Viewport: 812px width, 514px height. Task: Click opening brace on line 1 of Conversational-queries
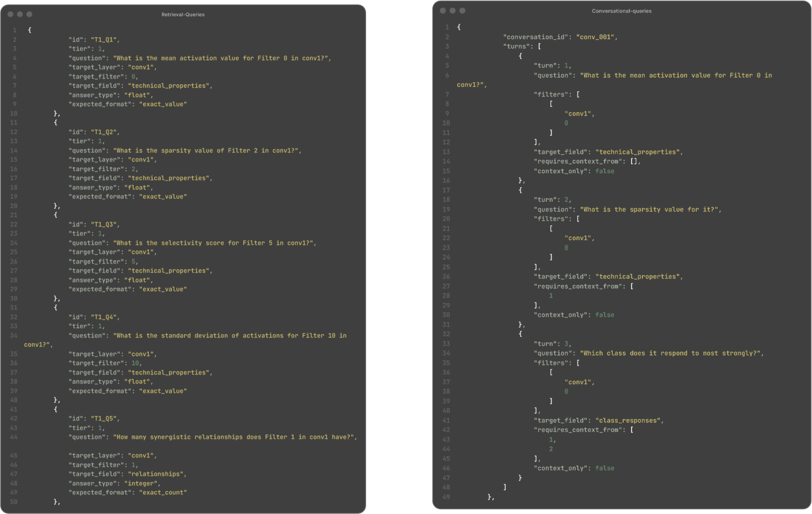[x=459, y=27]
